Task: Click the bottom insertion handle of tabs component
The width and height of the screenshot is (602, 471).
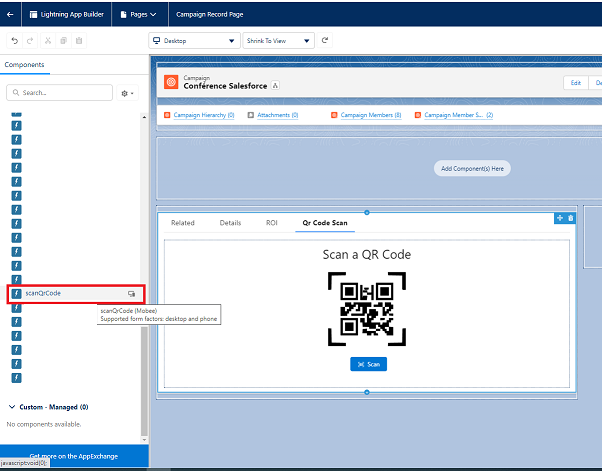Action: [367, 392]
